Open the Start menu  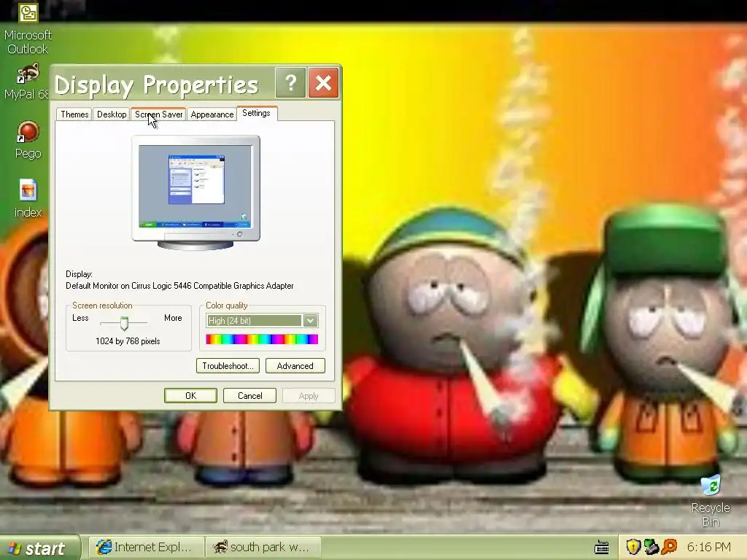pos(39,548)
